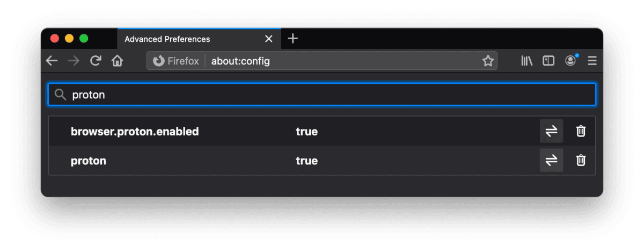Open the Firefox Account avatar menu

click(570, 60)
